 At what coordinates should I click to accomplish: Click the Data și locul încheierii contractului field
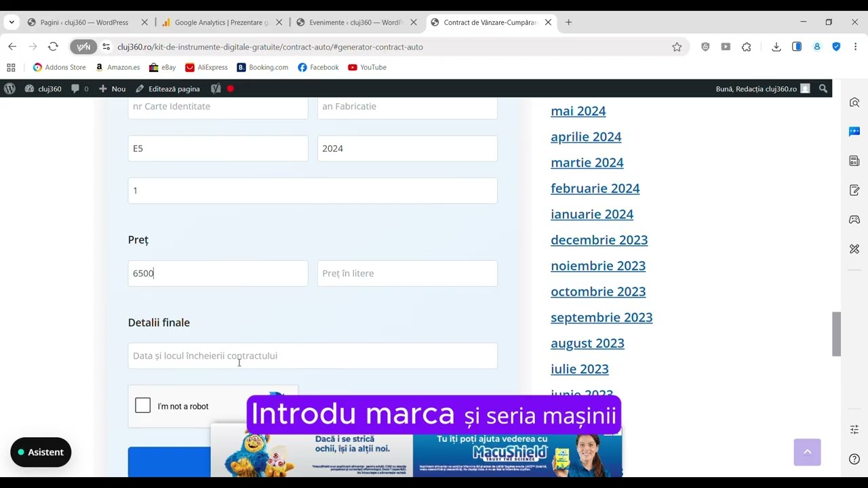point(313,356)
